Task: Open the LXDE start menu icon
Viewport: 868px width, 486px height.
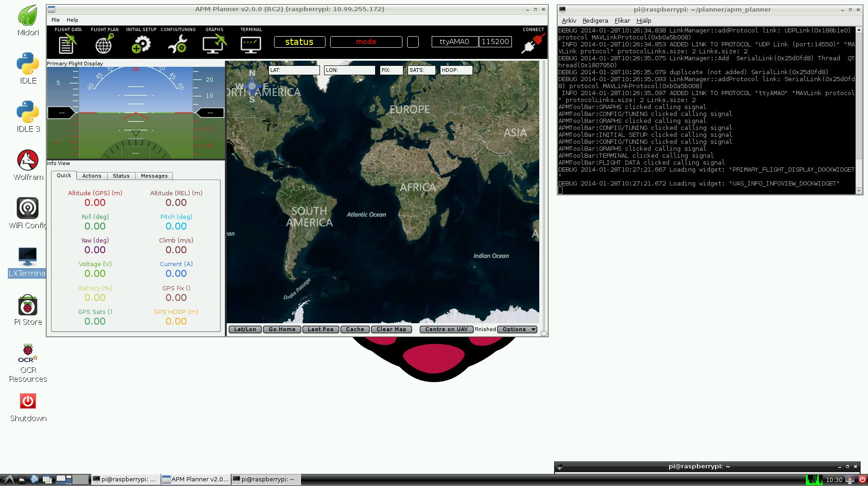Action: 8,480
